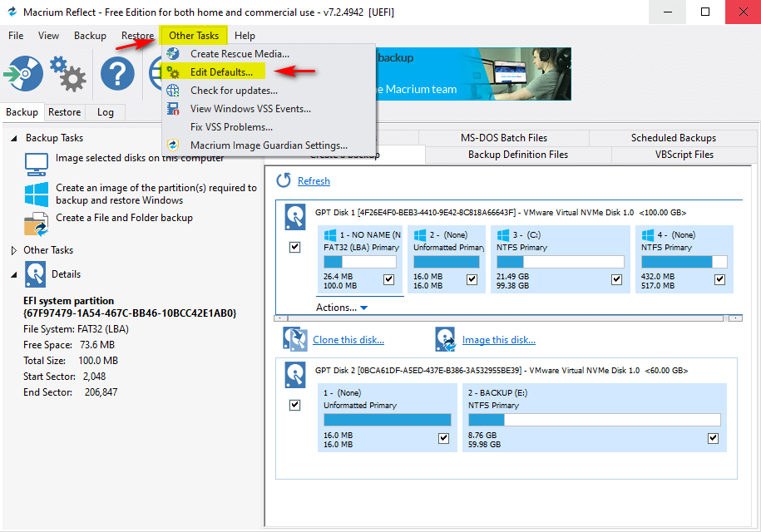This screenshot has width=761, height=532.
Task: Click the View Windows VSS Events icon
Action: tap(173, 109)
